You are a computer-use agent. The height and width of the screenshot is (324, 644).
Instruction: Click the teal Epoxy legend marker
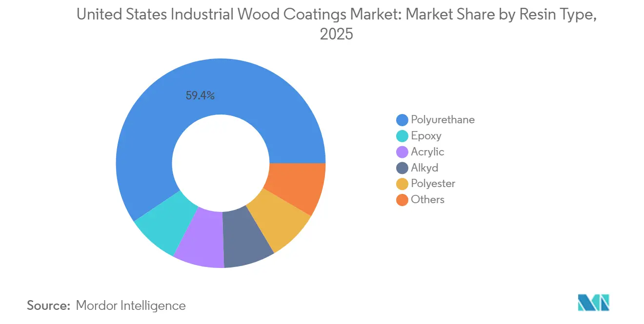coord(402,135)
